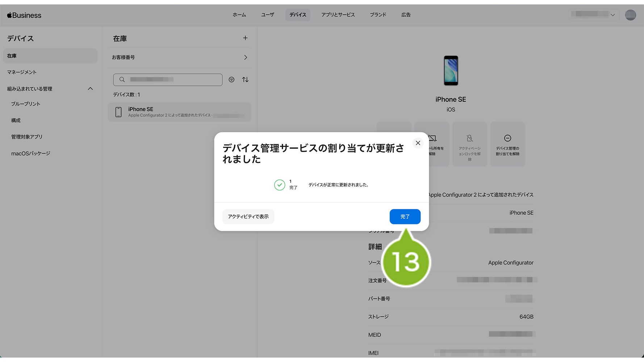Screen dimensions: 644x362
Task: Open アプリとサービス tab
Action: (338, 15)
